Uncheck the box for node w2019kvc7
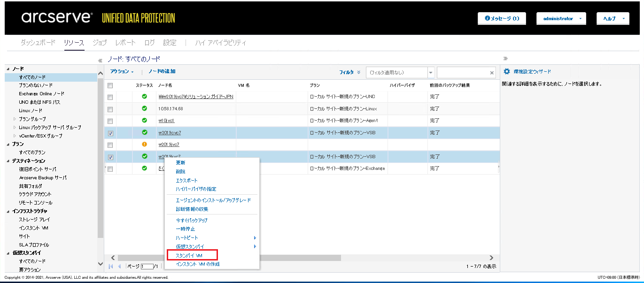Screen dimensions: 644x283 [110, 157]
